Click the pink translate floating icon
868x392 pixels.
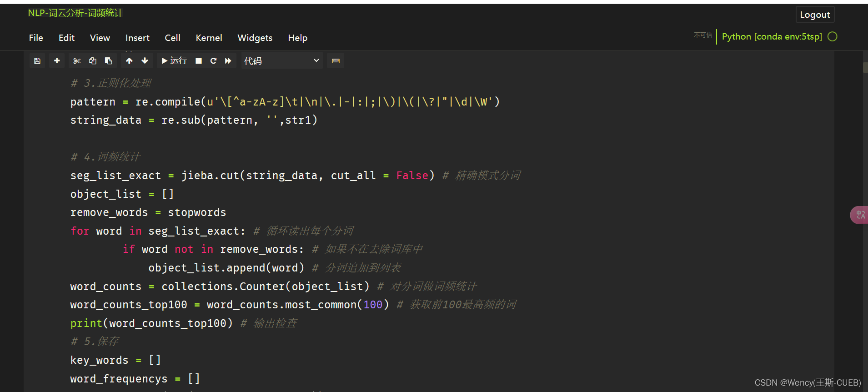click(859, 215)
